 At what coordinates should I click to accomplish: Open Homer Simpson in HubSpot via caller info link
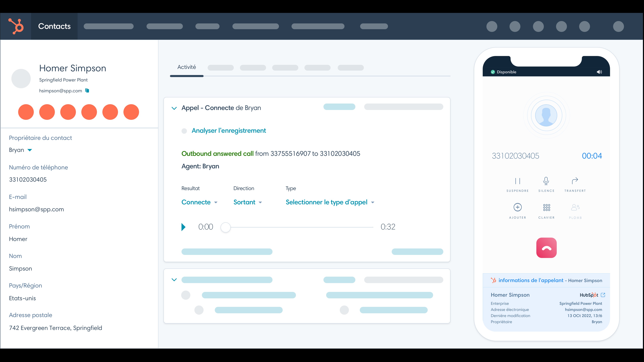(x=603, y=295)
